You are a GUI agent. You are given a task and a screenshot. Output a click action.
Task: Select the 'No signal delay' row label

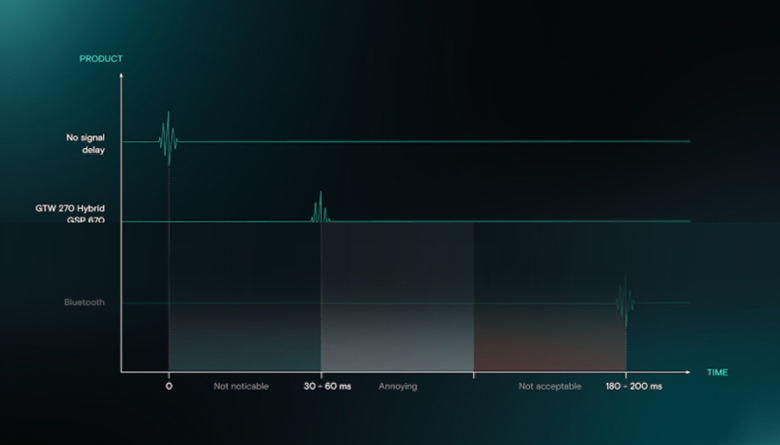click(86, 144)
